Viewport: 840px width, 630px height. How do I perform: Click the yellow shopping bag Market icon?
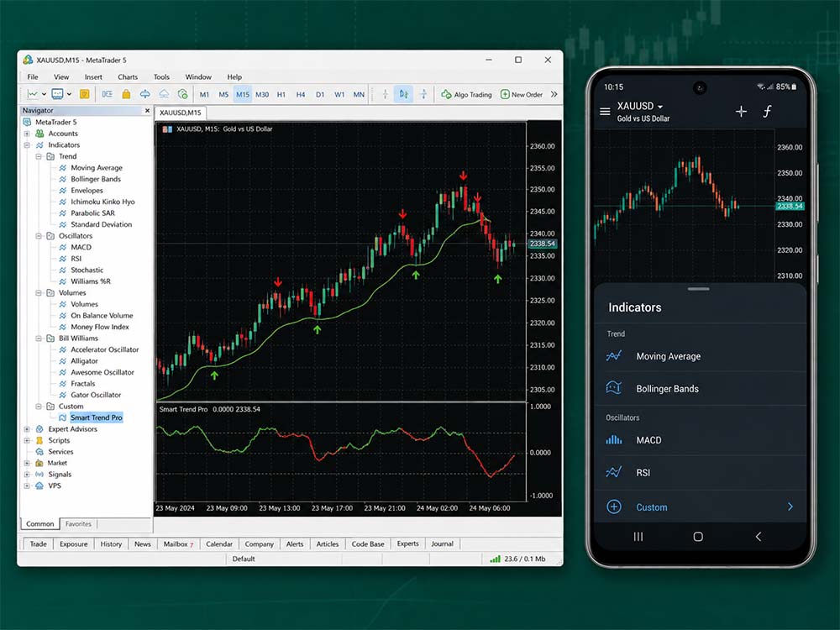coord(126,94)
